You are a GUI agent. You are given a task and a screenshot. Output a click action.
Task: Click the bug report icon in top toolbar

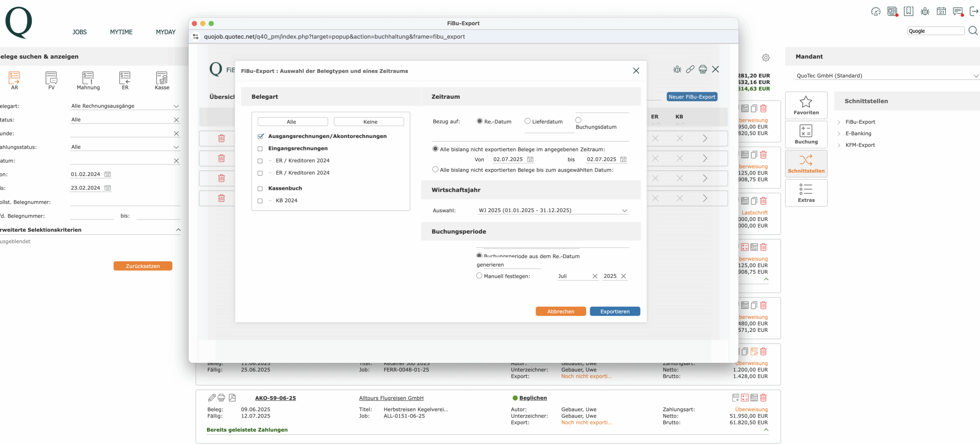(x=925, y=11)
